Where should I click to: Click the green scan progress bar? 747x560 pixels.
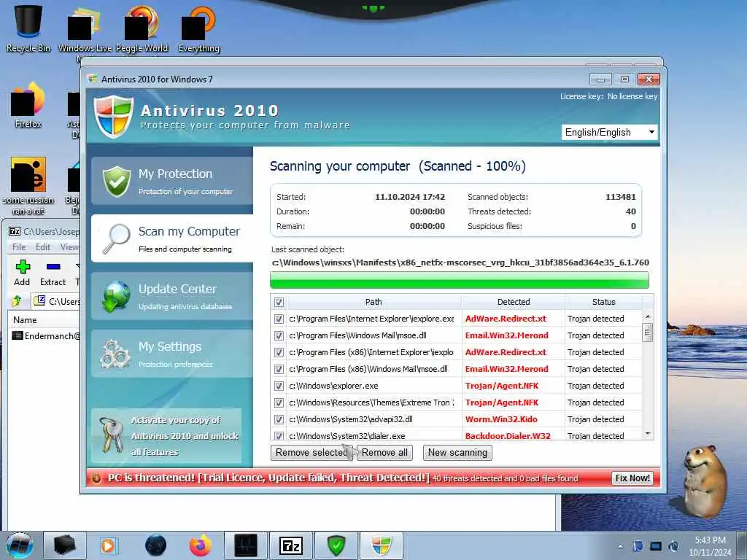coord(460,280)
